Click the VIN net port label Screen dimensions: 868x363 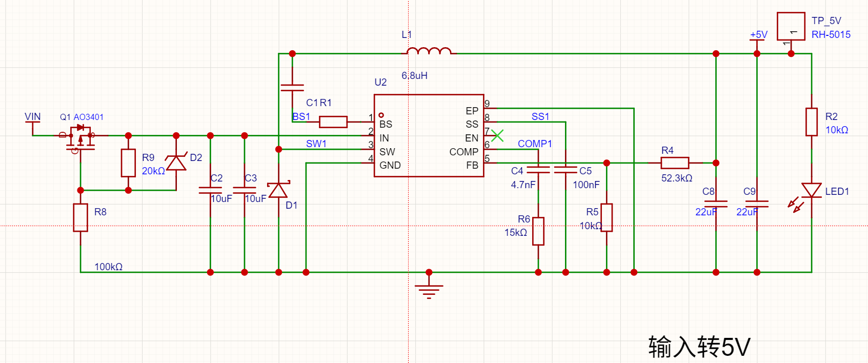(33, 117)
